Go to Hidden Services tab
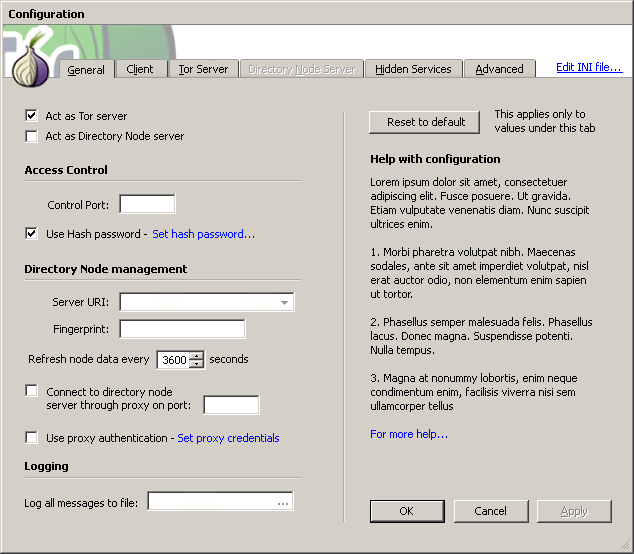Screen dimensions: 634x554 click(x=413, y=69)
